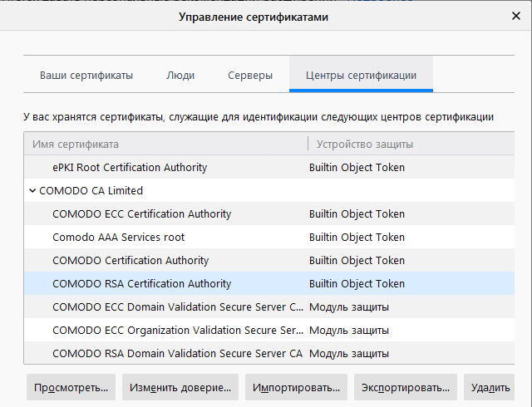Viewport: 532px width, 407px height.
Task: Click the Удалить button
Action: tap(490, 387)
